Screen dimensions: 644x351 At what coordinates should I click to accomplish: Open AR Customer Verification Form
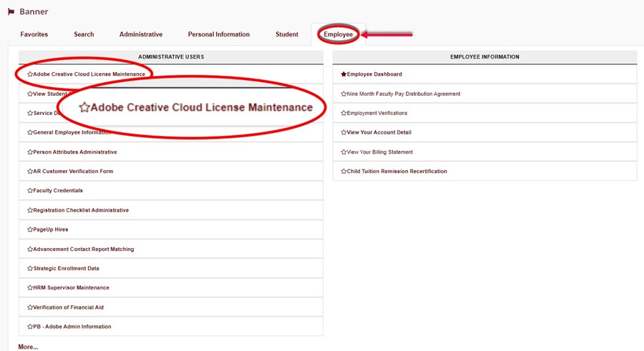tap(73, 171)
